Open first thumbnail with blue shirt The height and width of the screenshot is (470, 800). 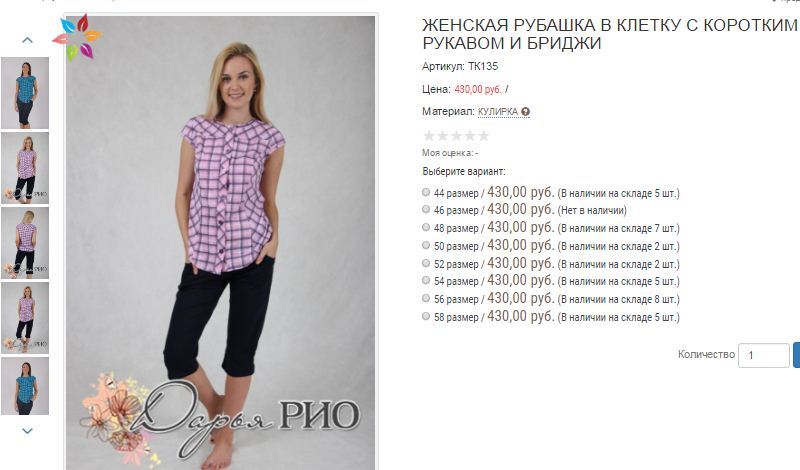pos(25,93)
